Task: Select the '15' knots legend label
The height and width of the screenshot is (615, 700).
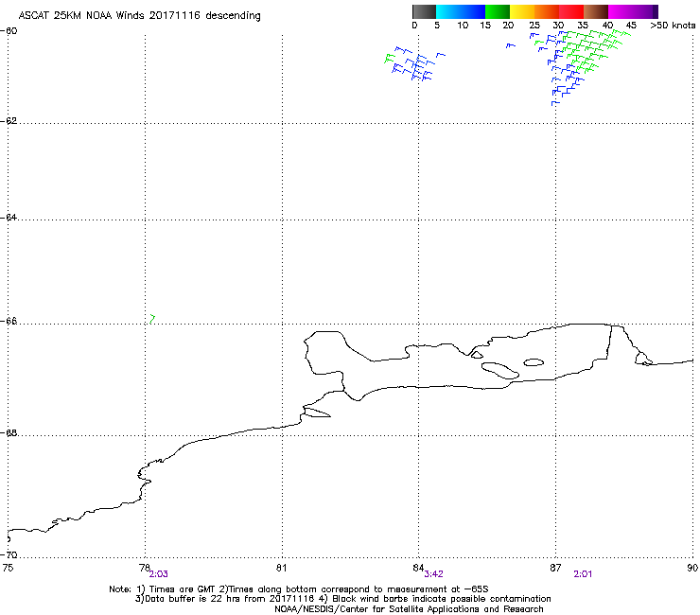Action: point(485,26)
